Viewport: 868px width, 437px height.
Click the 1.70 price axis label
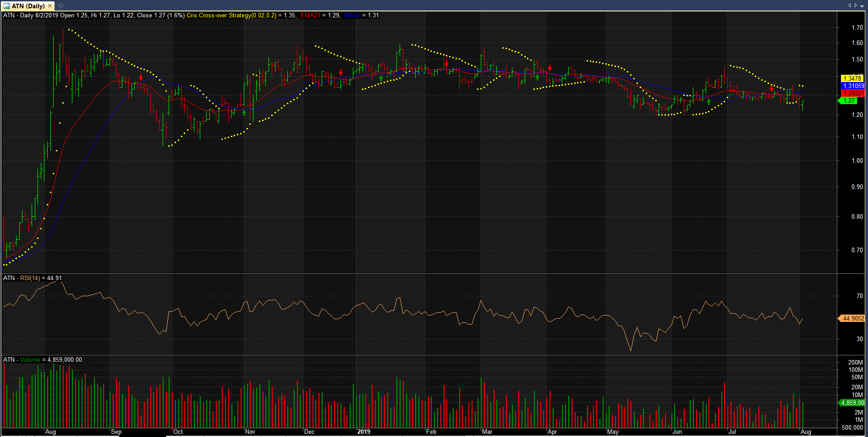point(857,28)
